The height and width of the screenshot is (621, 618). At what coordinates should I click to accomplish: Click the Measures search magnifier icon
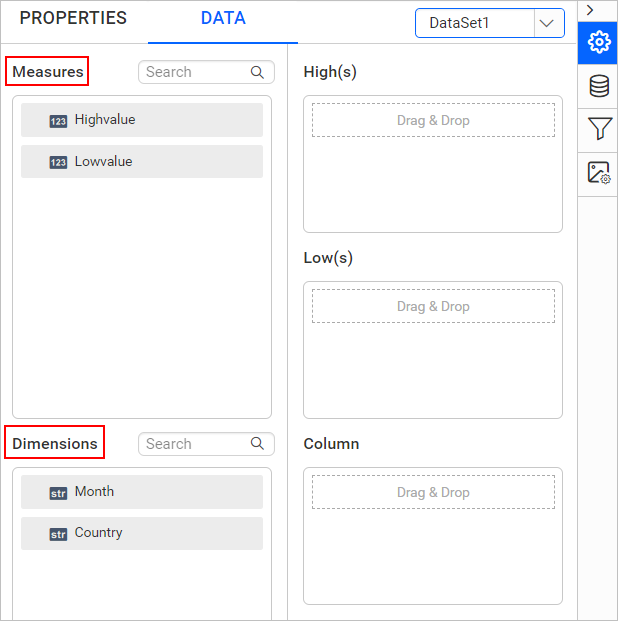(x=257, y=72)
